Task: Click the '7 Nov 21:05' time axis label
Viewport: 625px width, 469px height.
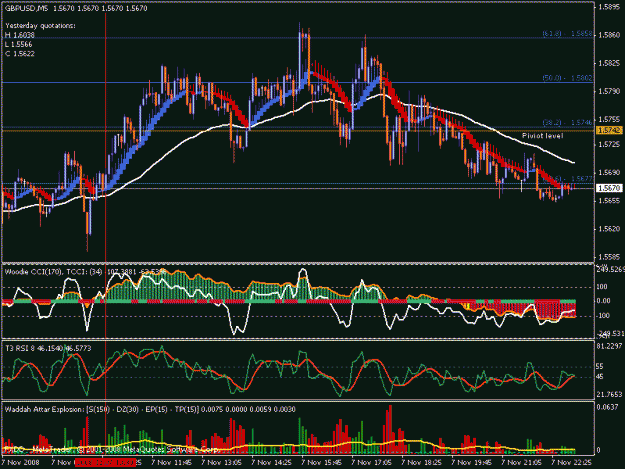Action: pyautogui.click(x=521, y=462)
